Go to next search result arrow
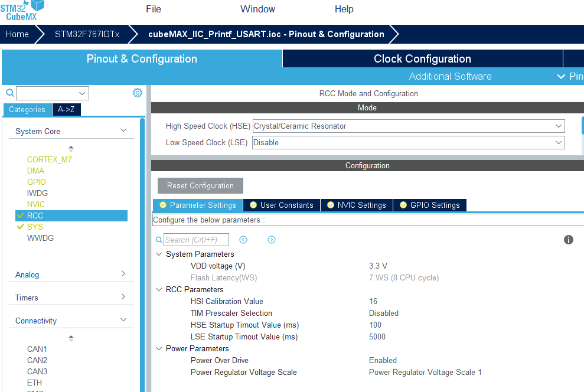This screenshot has width=584, height=392. [272, 240]
